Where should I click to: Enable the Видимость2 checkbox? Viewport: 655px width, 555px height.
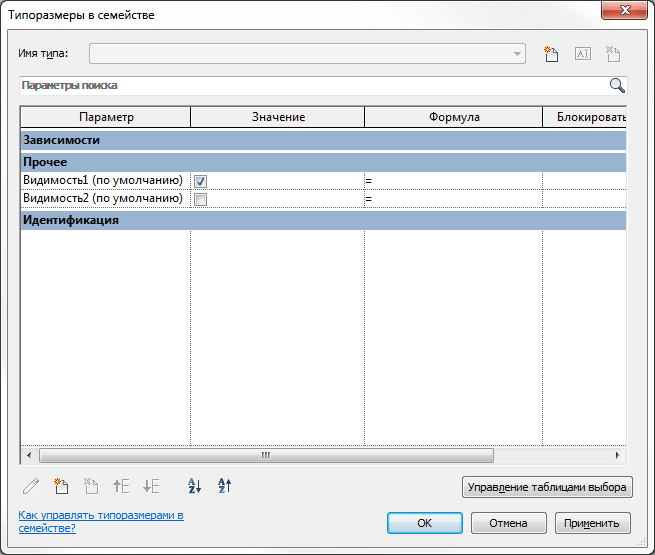(x=201, y=199)
